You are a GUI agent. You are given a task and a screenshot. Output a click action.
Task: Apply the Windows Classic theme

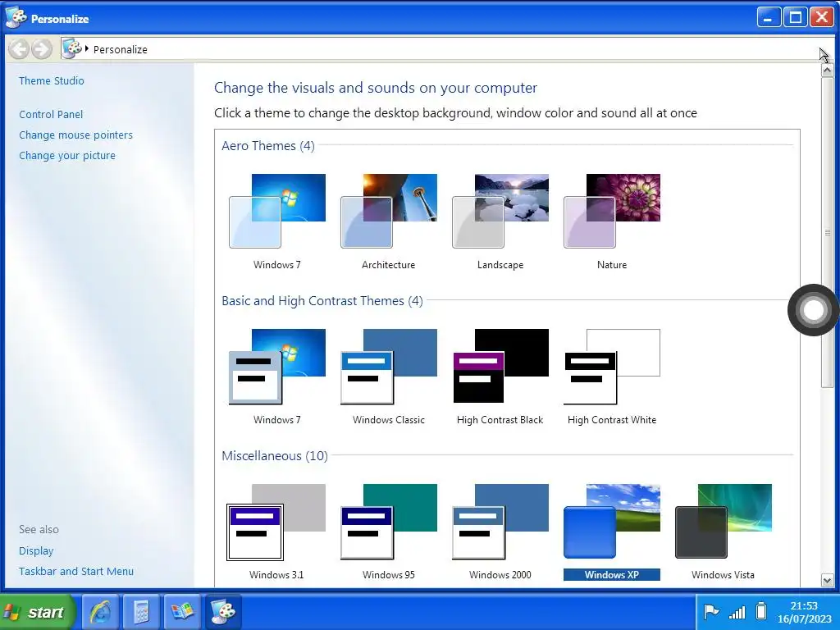coord(388,367)
